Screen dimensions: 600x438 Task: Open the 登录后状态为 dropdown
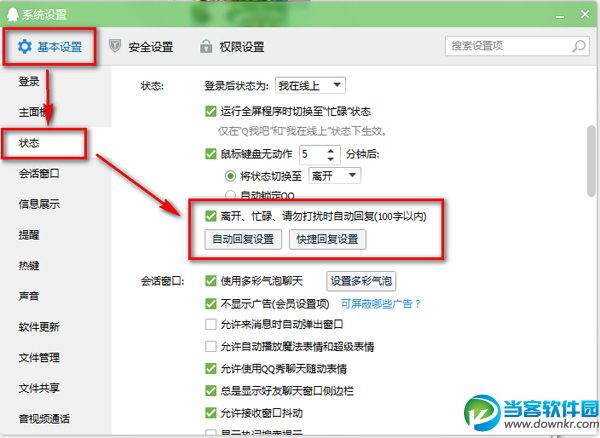pos(310,85)
